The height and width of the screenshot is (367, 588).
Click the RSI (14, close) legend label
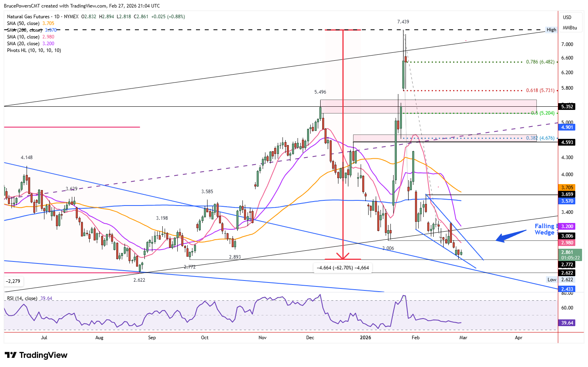click(22, 298)
